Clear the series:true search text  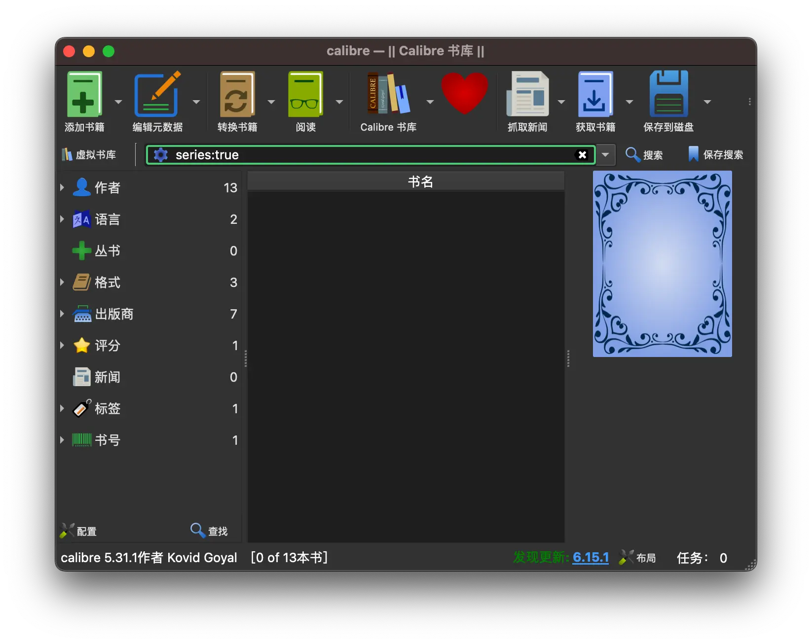[582, 155]
